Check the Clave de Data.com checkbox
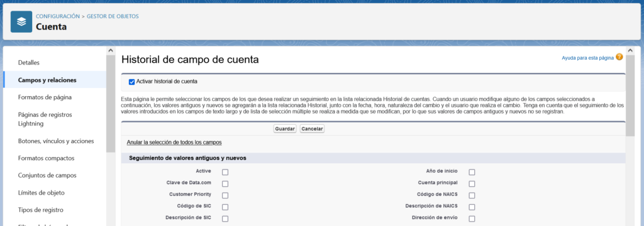Image resolution: width=644 pixels, height=226 pixels. (225, 184)
